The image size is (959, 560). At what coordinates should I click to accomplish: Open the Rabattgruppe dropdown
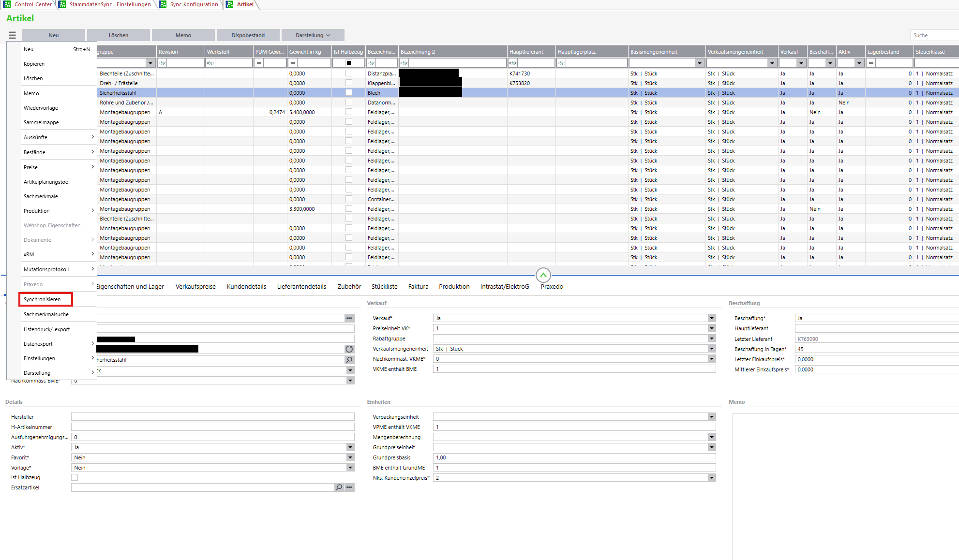click(x=711, y=339)
